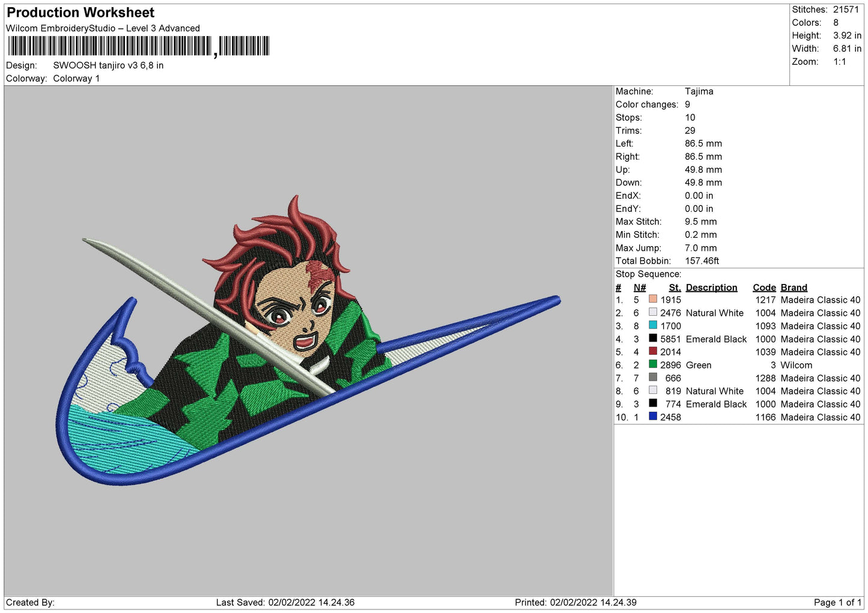Image resolution: width=868 pixels, height=613 pixels.
Task: Click the Description column header
Action: [x=711, y=288]
